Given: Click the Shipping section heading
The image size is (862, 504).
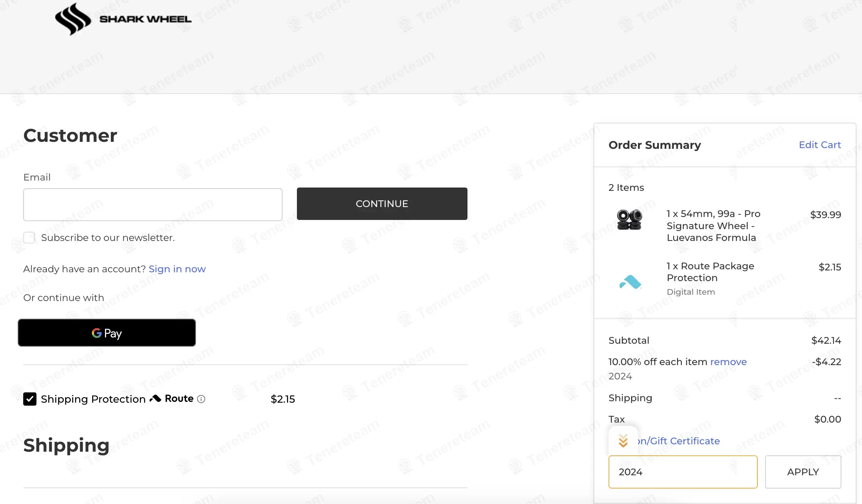Looking at the screenshot, I should click(x=66, y=445).
